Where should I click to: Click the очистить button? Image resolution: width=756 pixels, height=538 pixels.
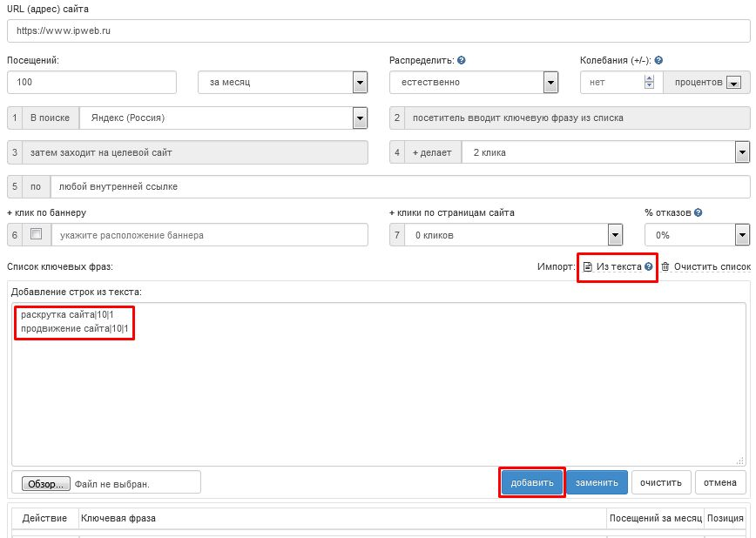661,482
